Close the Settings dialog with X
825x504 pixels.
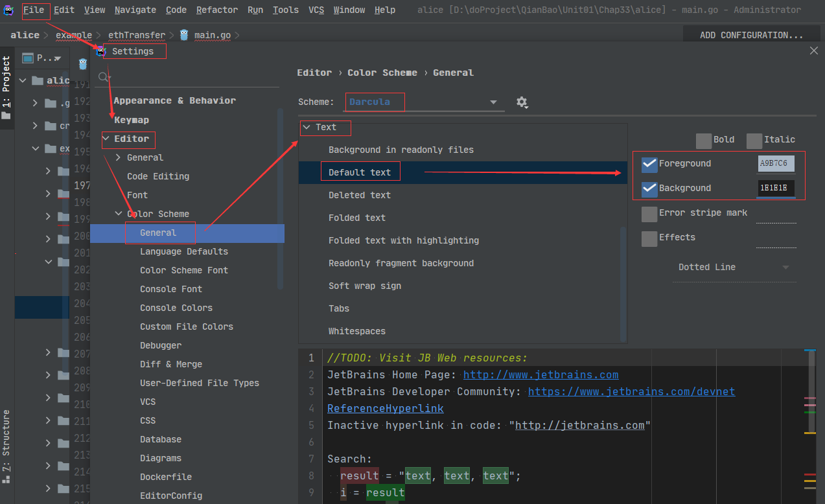(814, 51)
